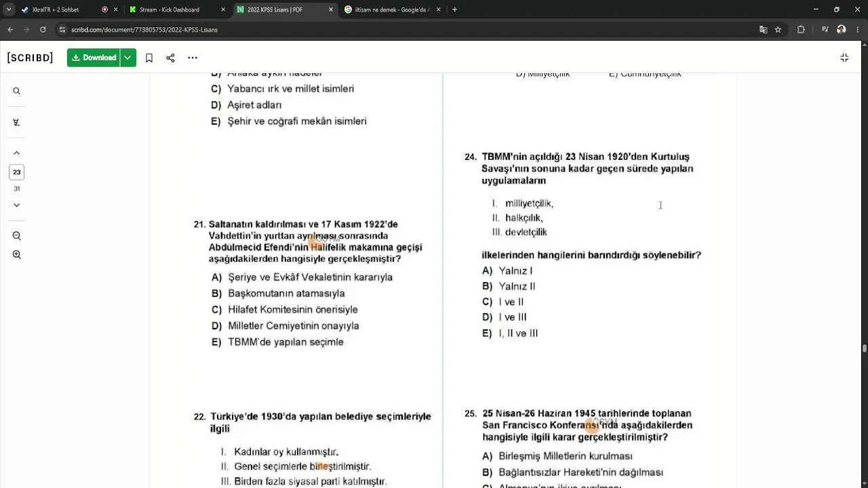Zoom out with the minus magnifier
The width and height of the screenshot is (868, 488).
[17, 236]
